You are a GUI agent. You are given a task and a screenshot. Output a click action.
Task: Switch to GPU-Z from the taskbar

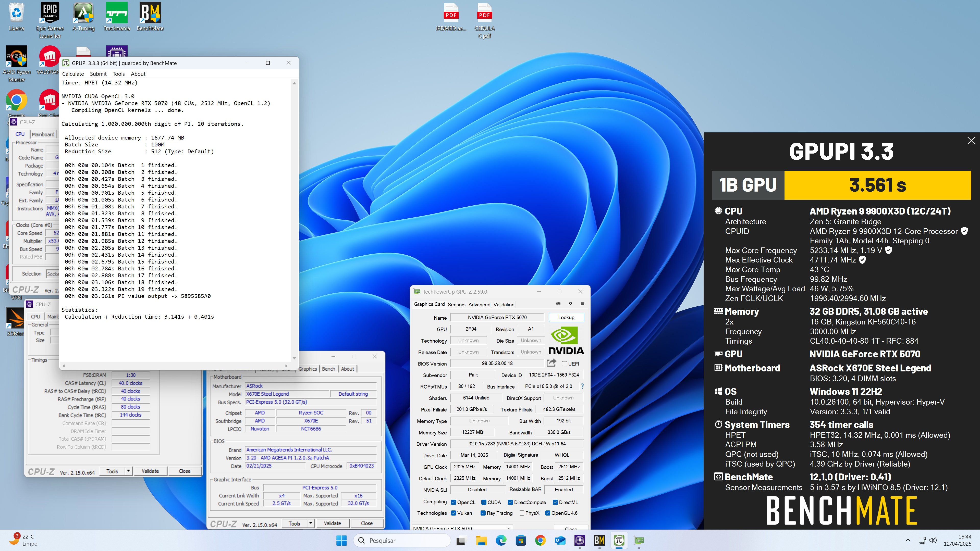point(639,540)
